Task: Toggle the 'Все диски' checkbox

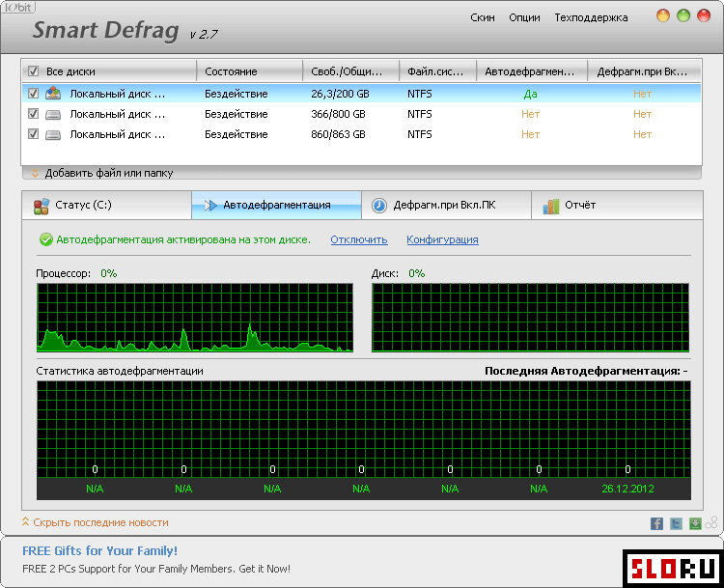Action: click(x=33, y=71)
